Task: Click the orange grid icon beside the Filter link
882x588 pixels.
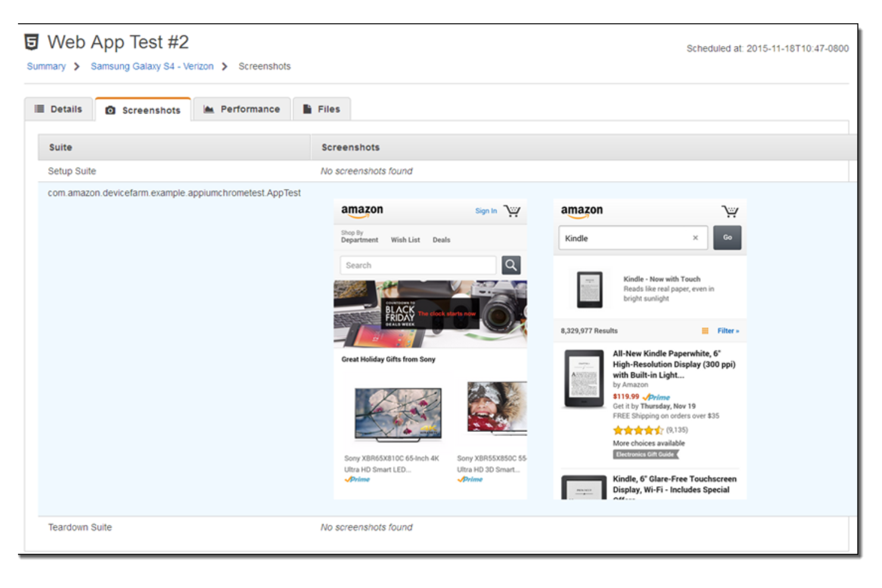Action: point(705,331)
